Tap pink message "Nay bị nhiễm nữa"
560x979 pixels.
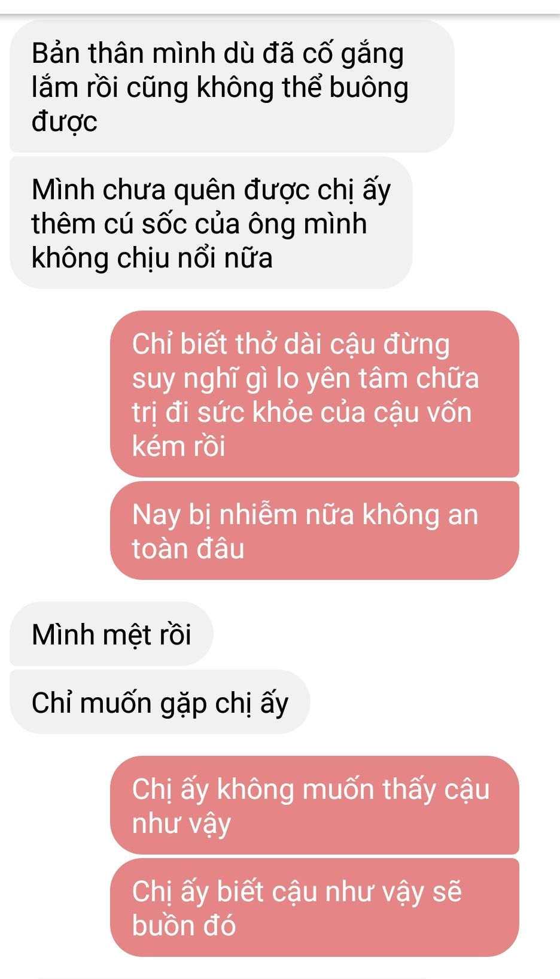[315, 530]
